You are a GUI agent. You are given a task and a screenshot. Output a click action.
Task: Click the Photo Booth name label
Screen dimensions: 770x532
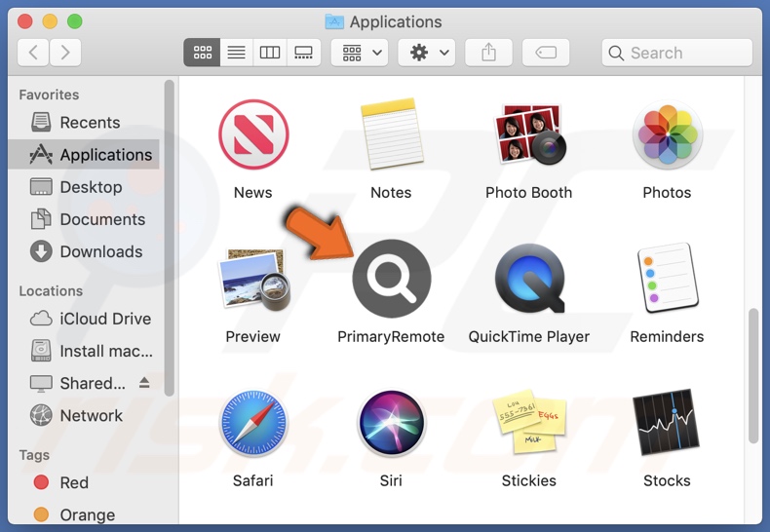tap(529, 192)
